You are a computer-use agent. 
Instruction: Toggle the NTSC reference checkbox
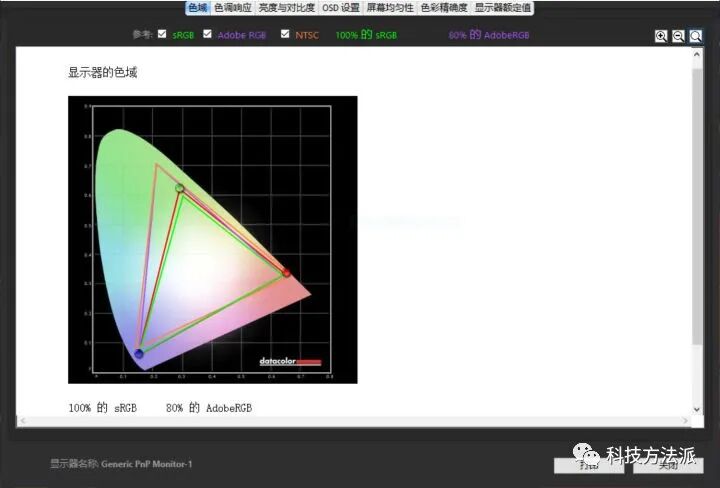[x=285, y=34]
